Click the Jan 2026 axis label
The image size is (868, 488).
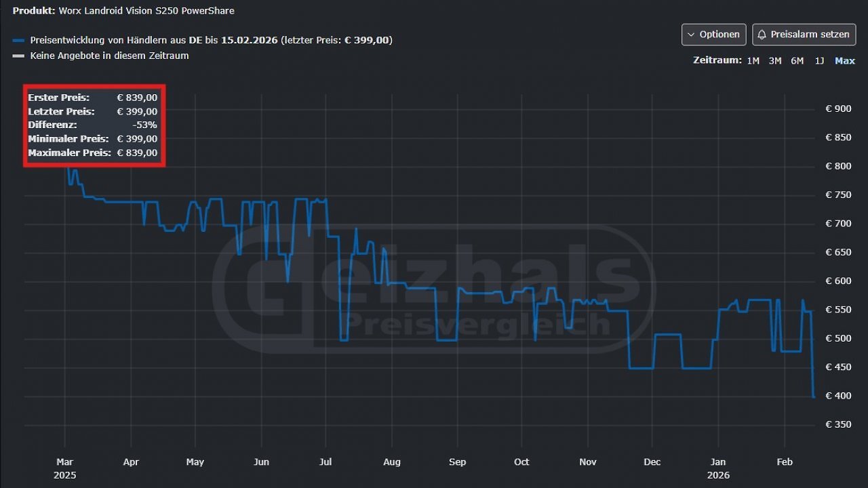(718, 468)
